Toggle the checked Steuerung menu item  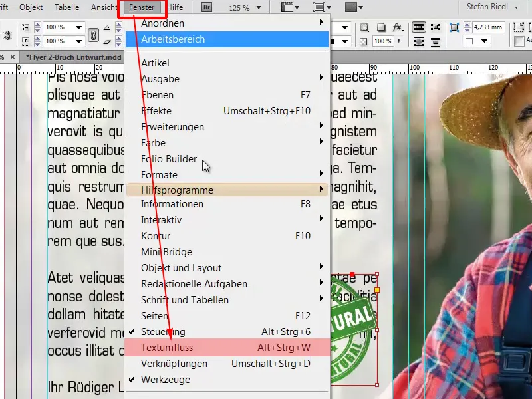click(x=227, y=332)
